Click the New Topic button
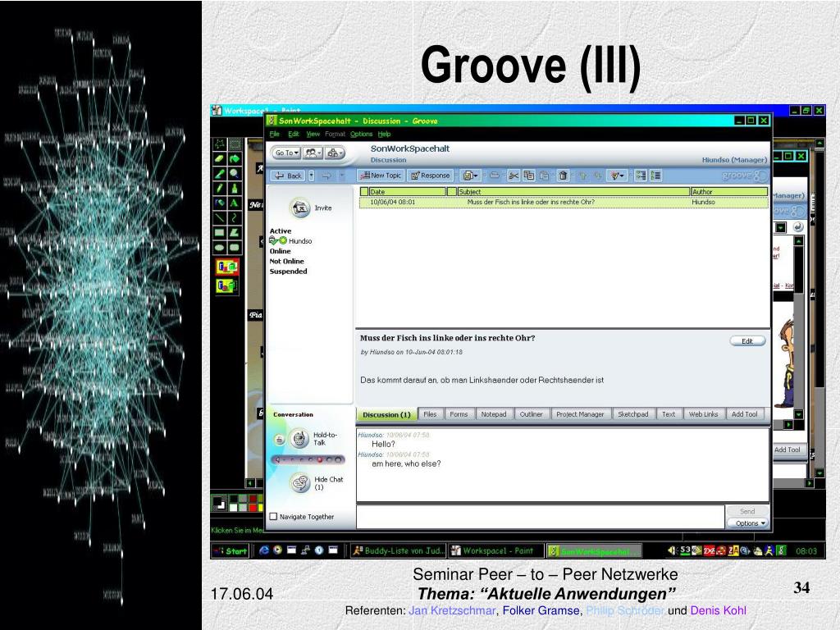 click(x=381, y=176)
